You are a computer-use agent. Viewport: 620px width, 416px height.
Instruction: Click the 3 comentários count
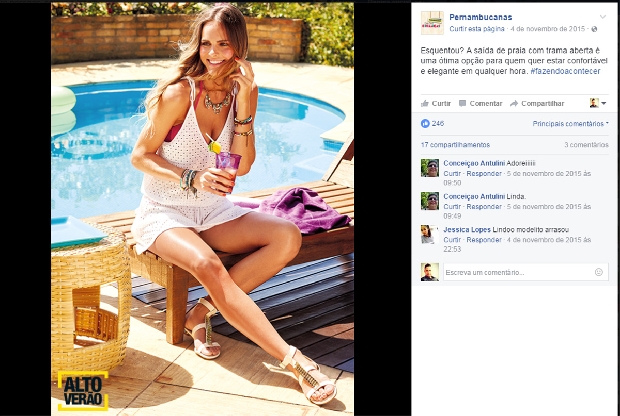click(x=586, y=145)
